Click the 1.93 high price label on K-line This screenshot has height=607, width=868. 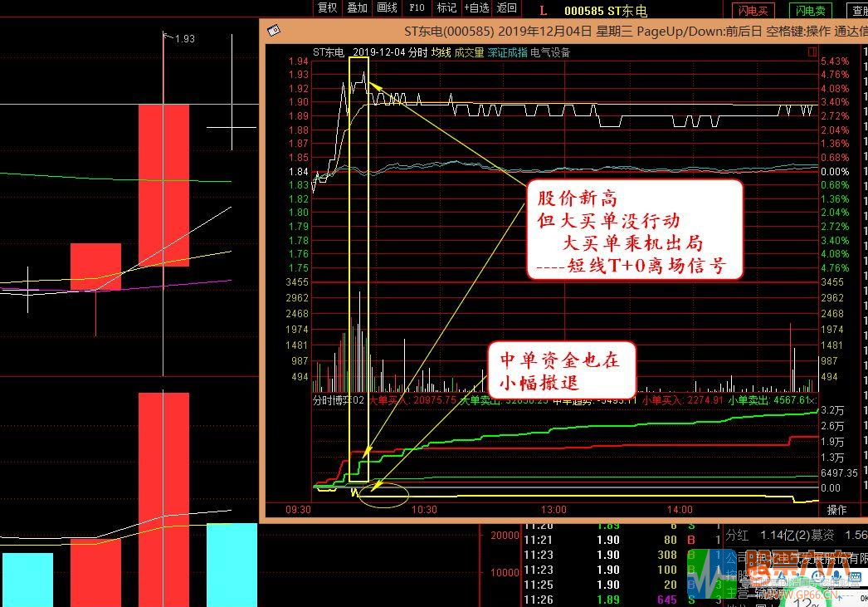(184, 39)
